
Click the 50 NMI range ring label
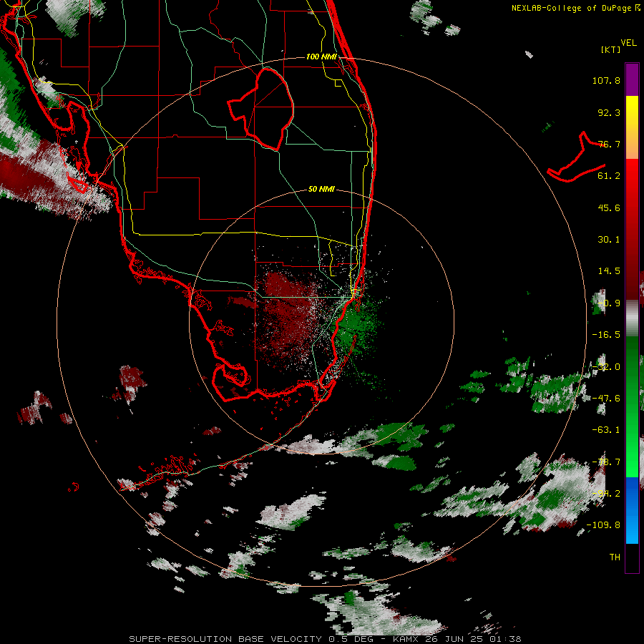coord(321,190)
